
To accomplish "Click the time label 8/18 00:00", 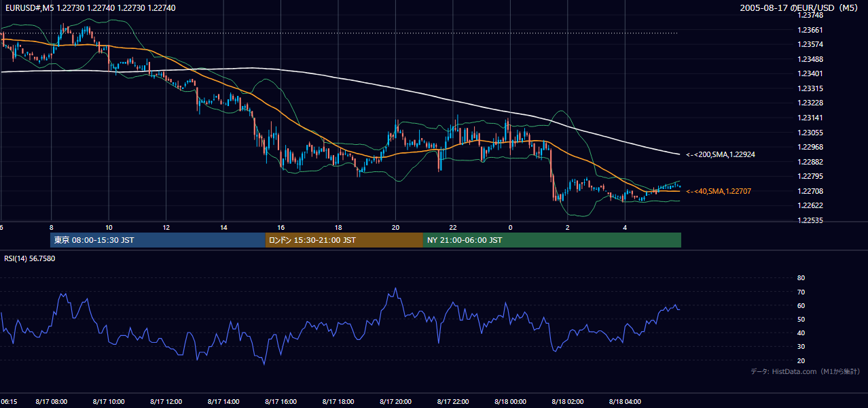I will [x=511, y=402].
